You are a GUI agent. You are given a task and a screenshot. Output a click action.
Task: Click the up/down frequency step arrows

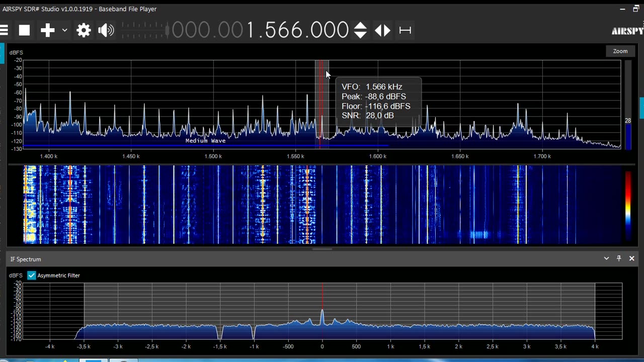click(x=360, y=30)
